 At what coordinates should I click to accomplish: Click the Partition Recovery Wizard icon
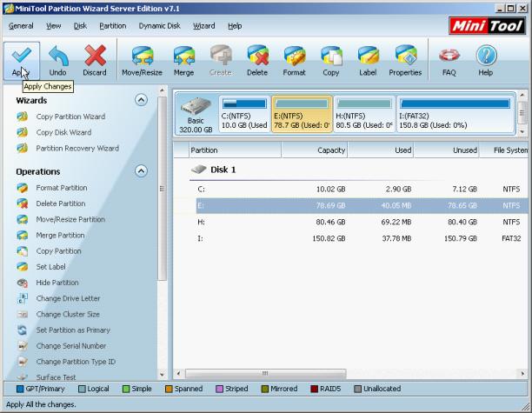[23, 149]
